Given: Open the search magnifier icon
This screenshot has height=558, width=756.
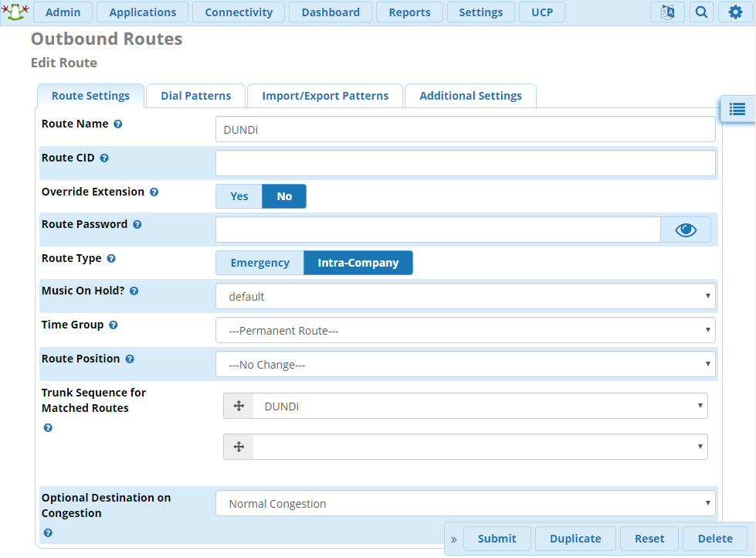Looking at the screenshot, I should 700,12.
